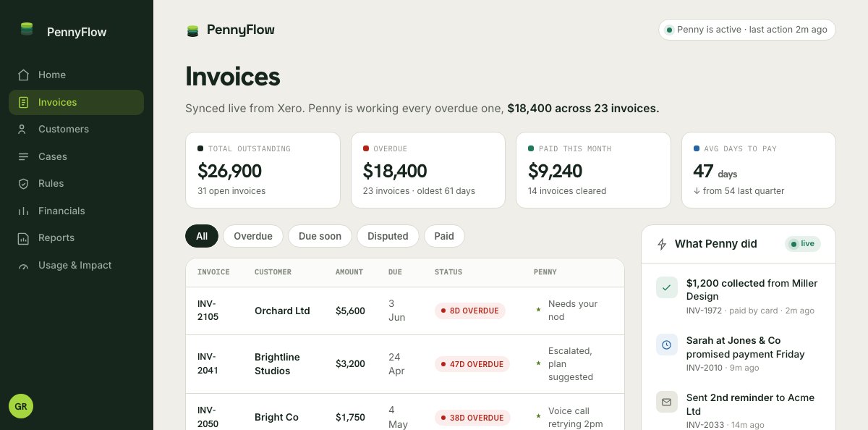Click the Needs your nod note
Screen dimensions: 868x430
573,311
